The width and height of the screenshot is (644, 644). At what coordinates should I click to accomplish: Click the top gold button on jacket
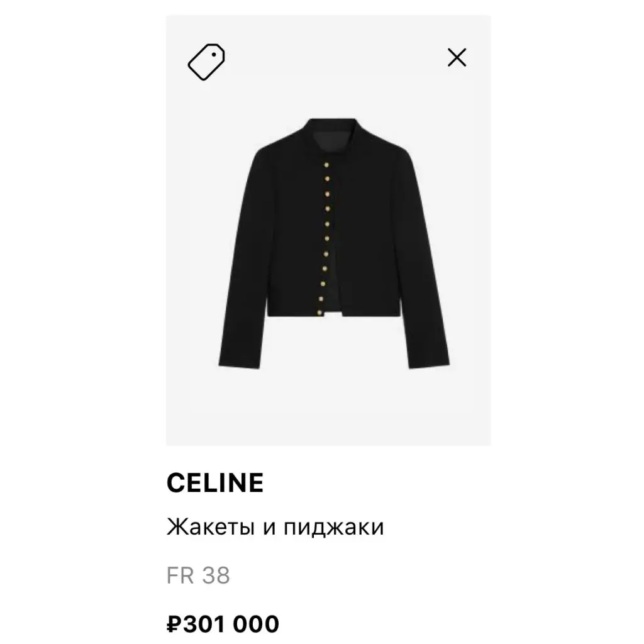point(326,164)
